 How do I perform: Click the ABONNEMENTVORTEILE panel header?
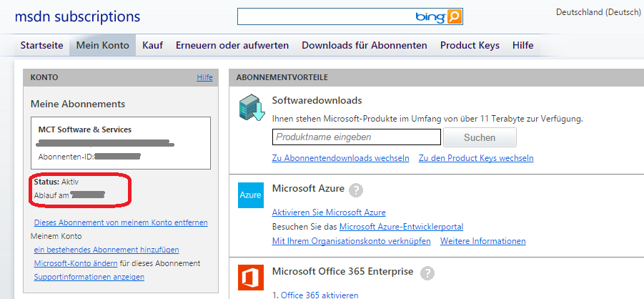[436, 77]
